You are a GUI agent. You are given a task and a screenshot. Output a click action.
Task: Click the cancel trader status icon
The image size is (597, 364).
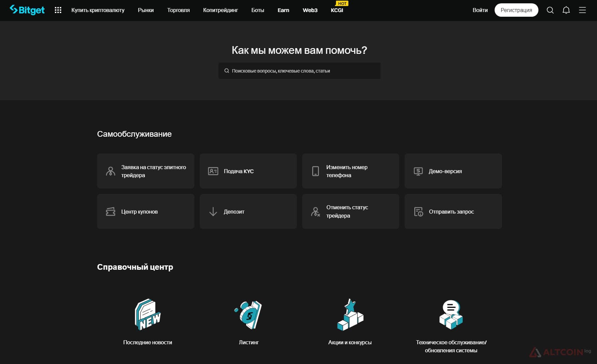click(x=316, y=212)
